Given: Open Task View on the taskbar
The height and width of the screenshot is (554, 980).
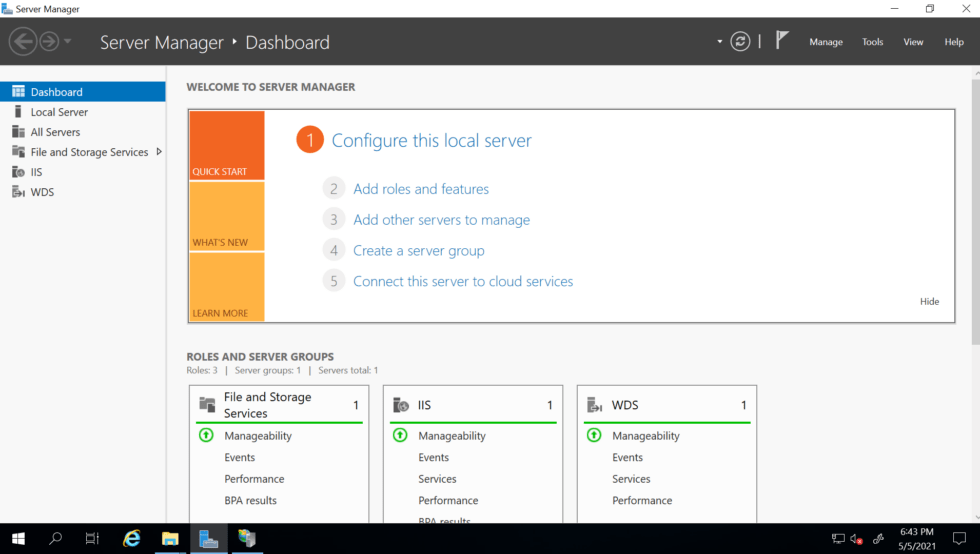Looking at the screenshot, I should 92,538.
